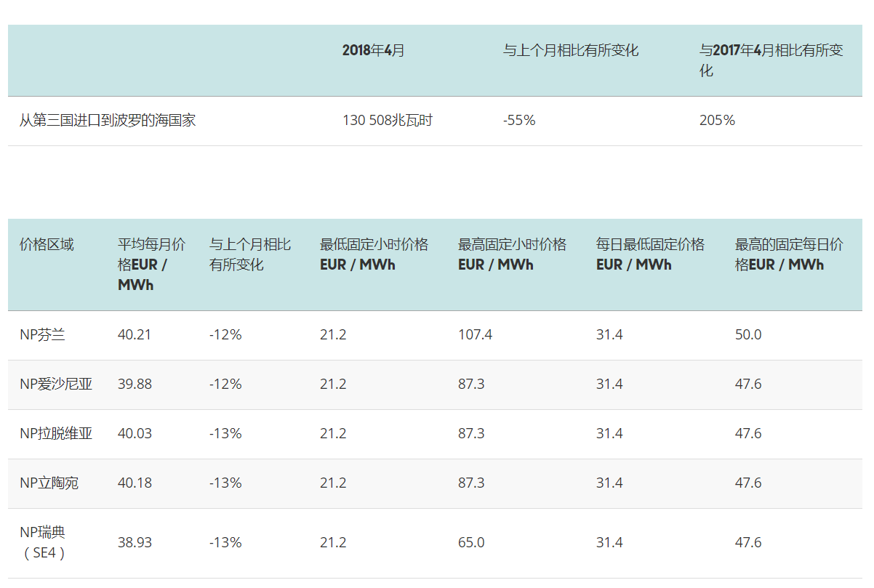The width and height of the screenshot is (874, 588).
Task: Click the 平均每月价格 EUR/MWh column header
Action: click(x=151, y=265)
